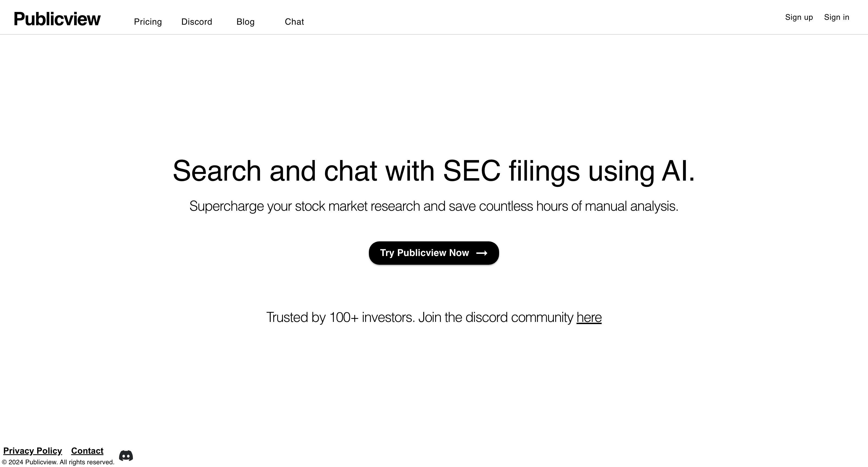The height and width of the screenshot is (467, 868).
Task: Follow the underlined "here" Discord community link
Action: pos(589,317)
